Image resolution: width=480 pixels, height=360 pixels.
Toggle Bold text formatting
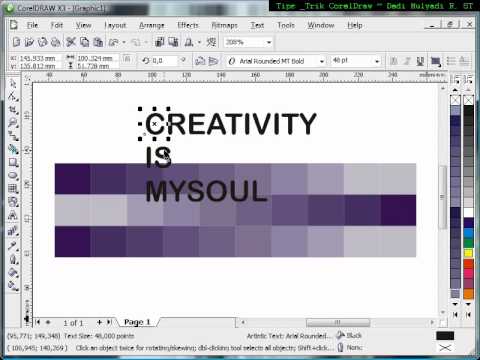click(x=394, y=61)
